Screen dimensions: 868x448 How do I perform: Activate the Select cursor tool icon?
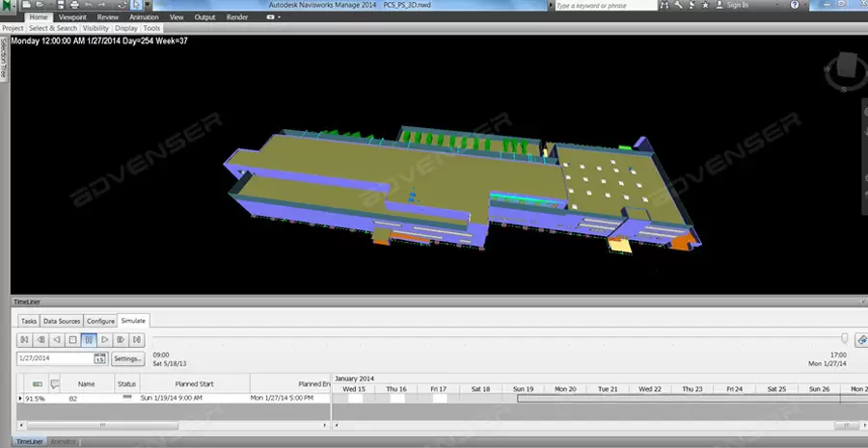[x=136, y=5]
